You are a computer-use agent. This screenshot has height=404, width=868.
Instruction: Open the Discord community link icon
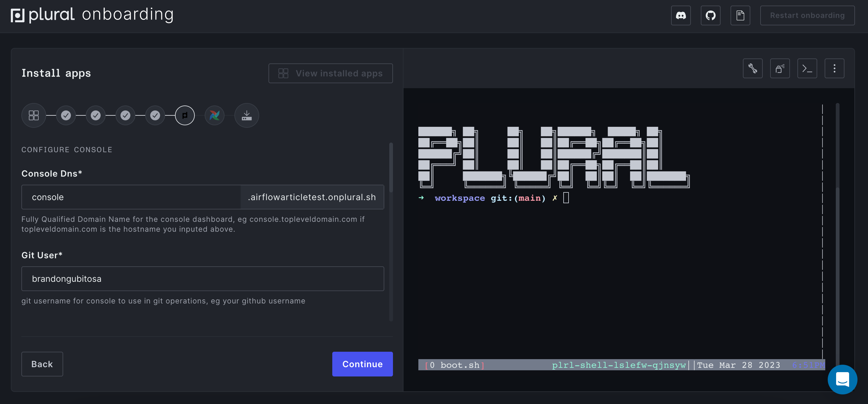click(681, 15)
